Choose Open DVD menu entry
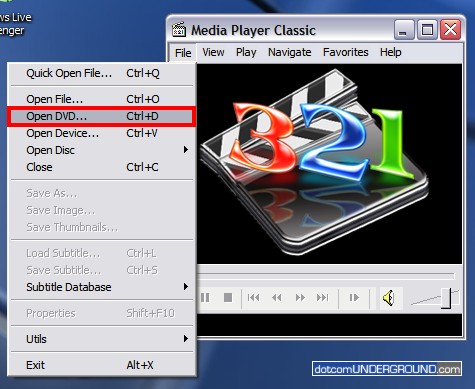This screenshot has width=475, height=389. tap(101, 116)
